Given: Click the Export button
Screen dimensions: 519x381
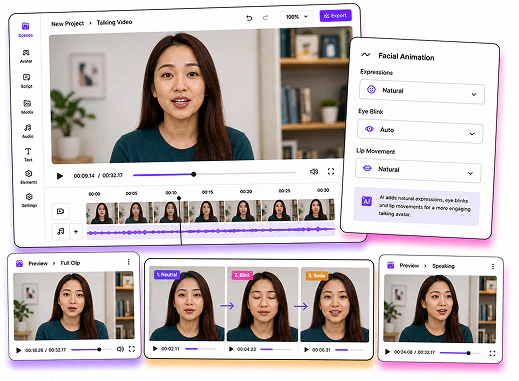Looking at the screenshot, I should pyautogui.click(x=335, y=15).
